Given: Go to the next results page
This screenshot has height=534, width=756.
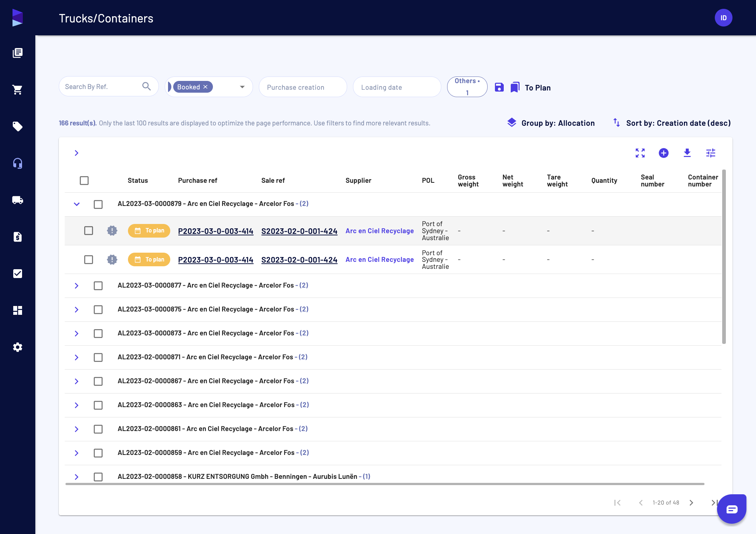Looking at the screenshot, I should 691,503.
